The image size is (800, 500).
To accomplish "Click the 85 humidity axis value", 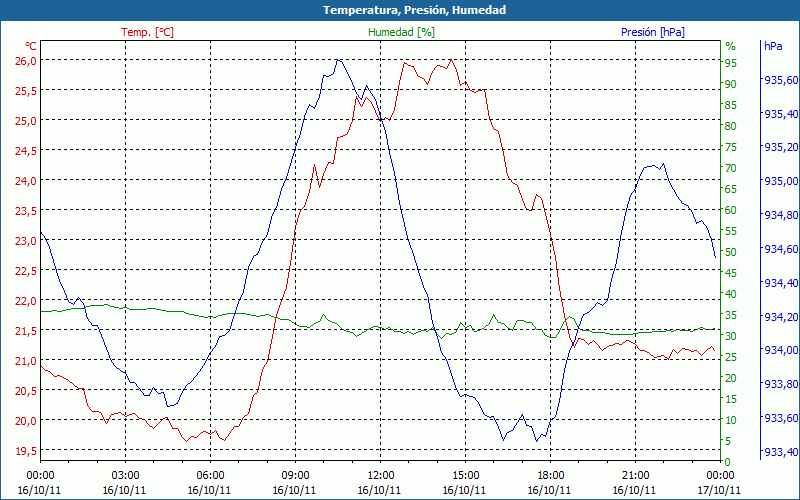I will 731,105.
